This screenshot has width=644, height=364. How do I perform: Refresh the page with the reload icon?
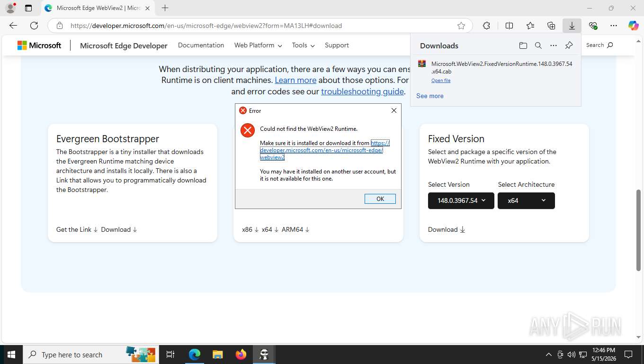[34, 26]
